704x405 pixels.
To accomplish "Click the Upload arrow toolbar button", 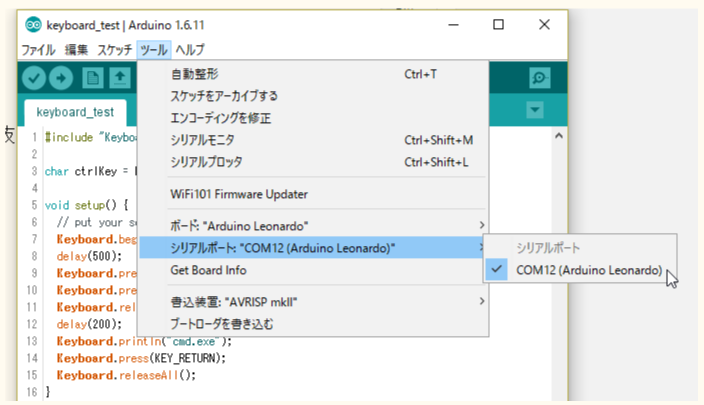I will 61,78.
